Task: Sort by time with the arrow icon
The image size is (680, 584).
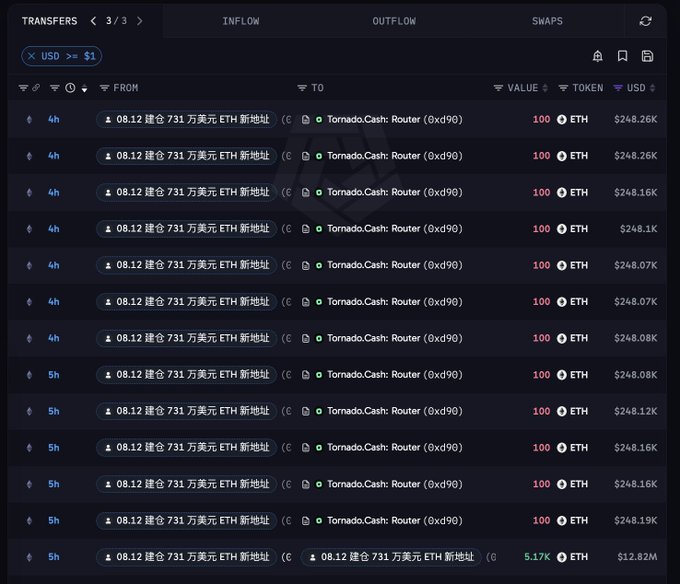Action: tap(85, 88)
